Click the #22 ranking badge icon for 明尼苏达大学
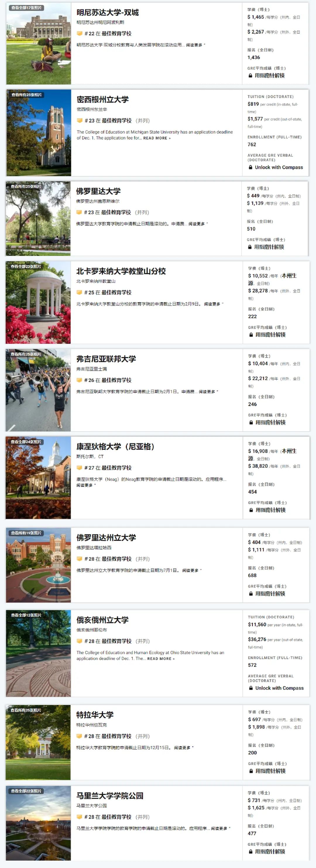This screenshot has height=868, width=316. tap(80, 33)
